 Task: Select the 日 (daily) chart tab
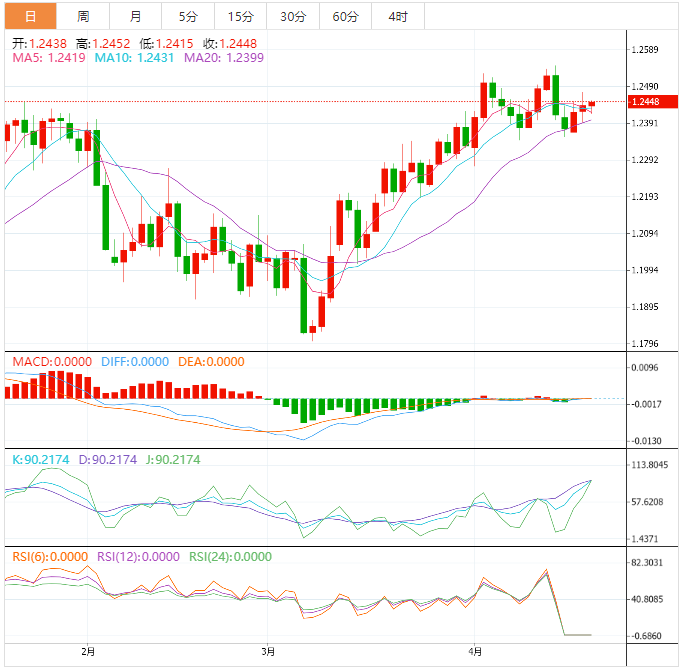click(x=30, y=16)
